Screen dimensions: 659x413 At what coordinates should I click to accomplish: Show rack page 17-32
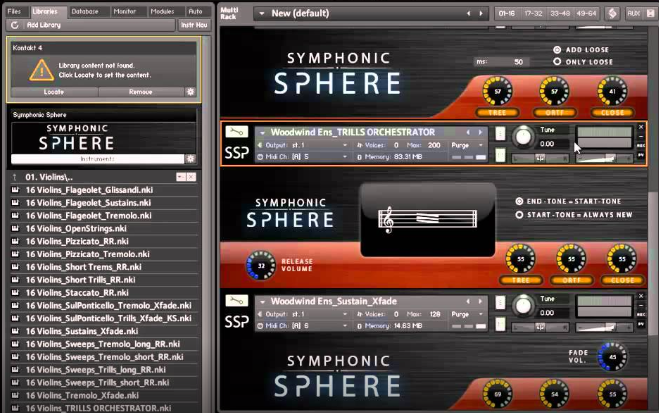[x=534, y=13]
